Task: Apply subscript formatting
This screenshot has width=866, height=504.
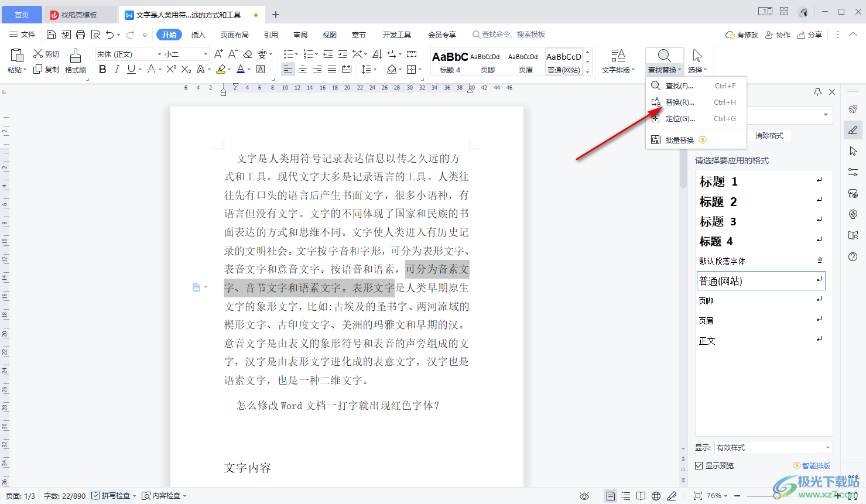Action: pyautogui.click(x=186, y=69)
